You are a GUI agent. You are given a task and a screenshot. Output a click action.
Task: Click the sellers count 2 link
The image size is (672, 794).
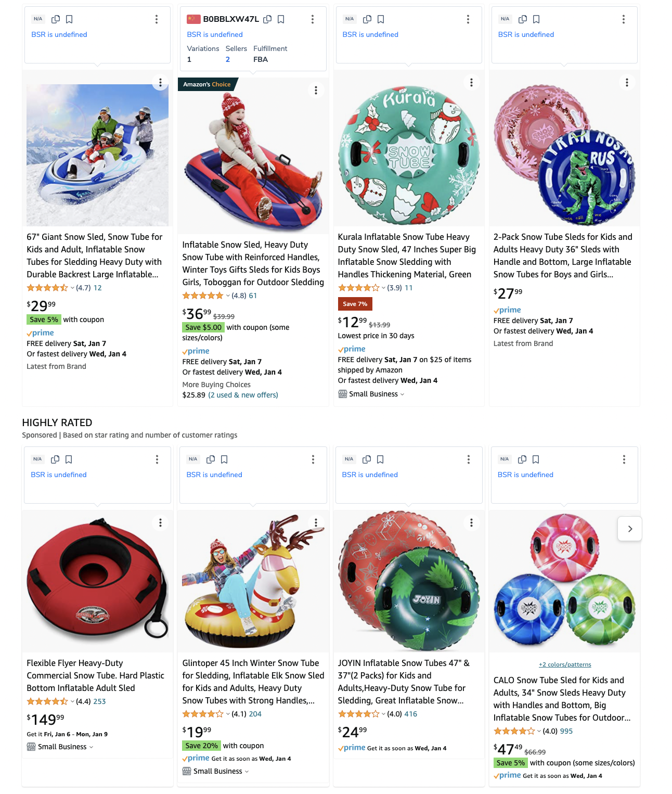(228, 59)
